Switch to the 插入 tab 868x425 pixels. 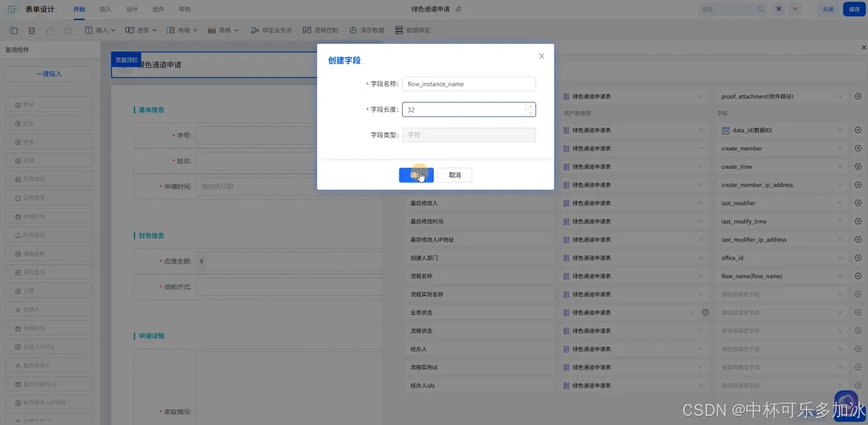click(105, 9)
